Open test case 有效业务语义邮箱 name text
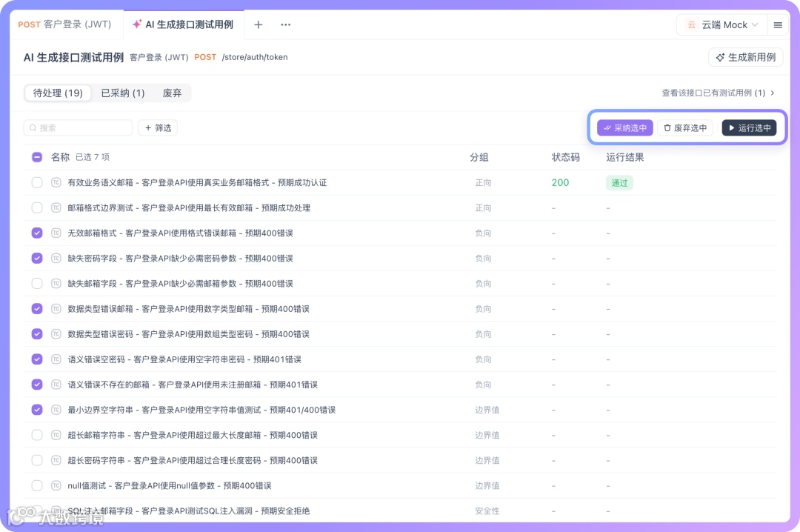Screen dimensions: 800x532 (x=197, y=182)
